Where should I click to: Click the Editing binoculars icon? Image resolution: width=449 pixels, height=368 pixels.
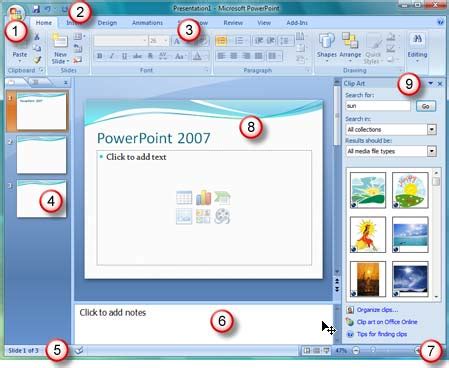pyautogui.click(x=417, y=40)
